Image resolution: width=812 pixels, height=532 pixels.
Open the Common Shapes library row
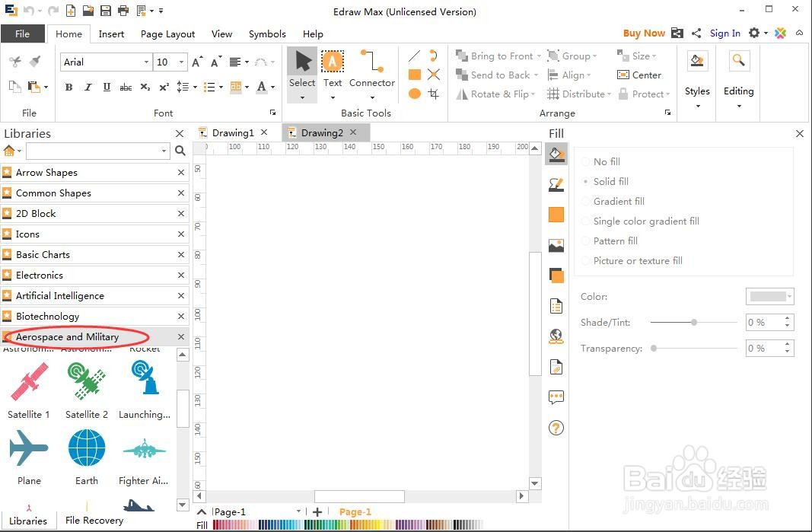[x=95, y=193]
